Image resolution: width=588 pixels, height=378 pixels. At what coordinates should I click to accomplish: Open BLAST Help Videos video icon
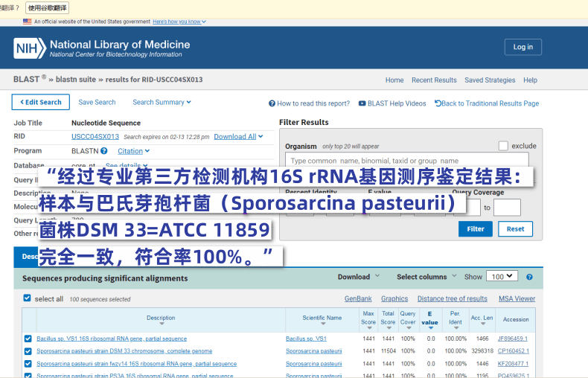[362, 103]
